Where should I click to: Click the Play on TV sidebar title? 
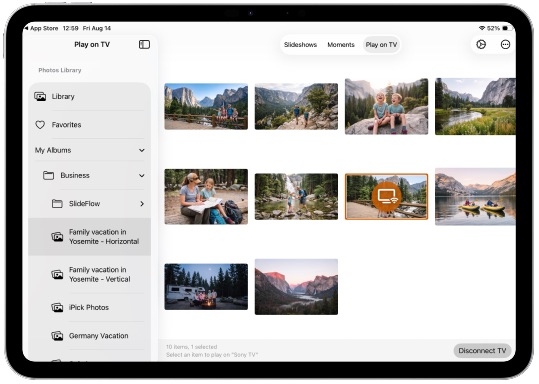pyautogui.click(x=92, y=44)
